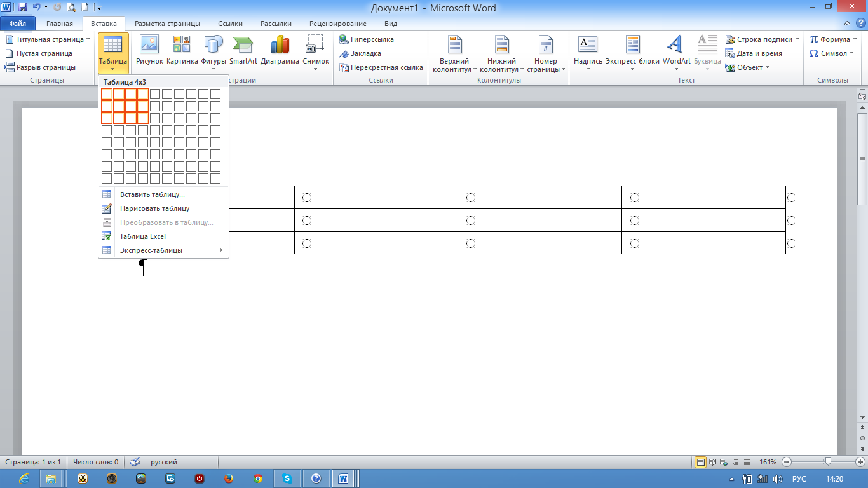The image size is (868, 488).
Task: Click the Буквица drop cap button
Action: coord(707,52)
